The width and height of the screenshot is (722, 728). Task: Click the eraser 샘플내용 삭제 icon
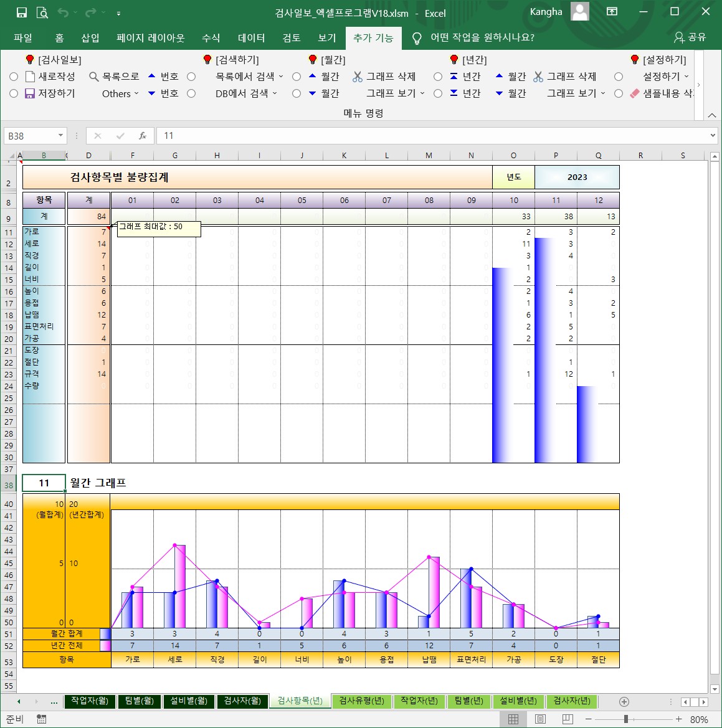(634, 93)
